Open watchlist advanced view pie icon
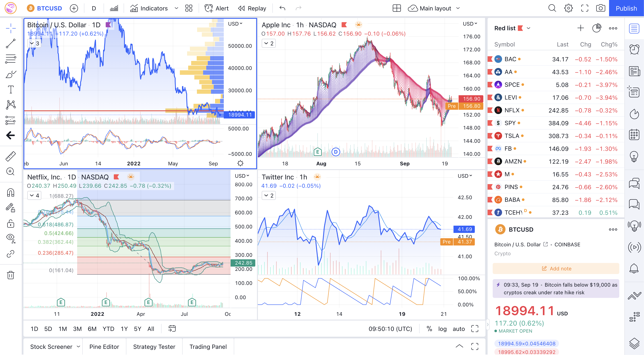644x355 pixels. [597, 28]
